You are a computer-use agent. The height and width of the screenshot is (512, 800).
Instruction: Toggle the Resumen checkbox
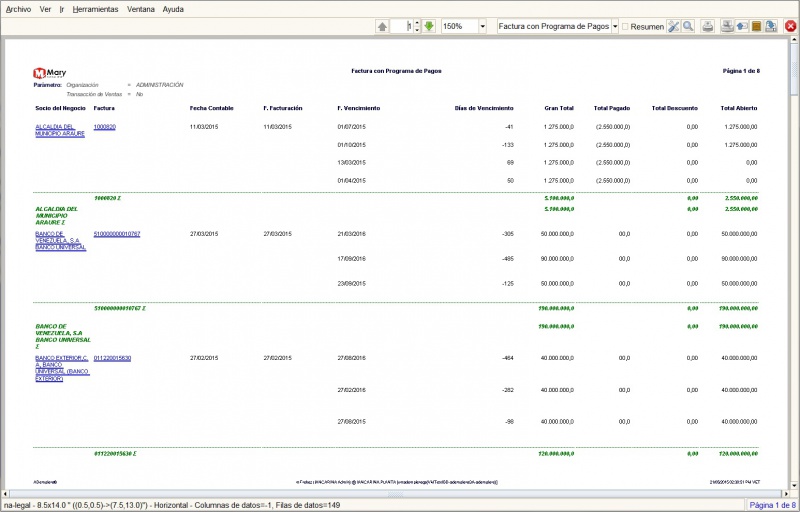coord(625,27)
